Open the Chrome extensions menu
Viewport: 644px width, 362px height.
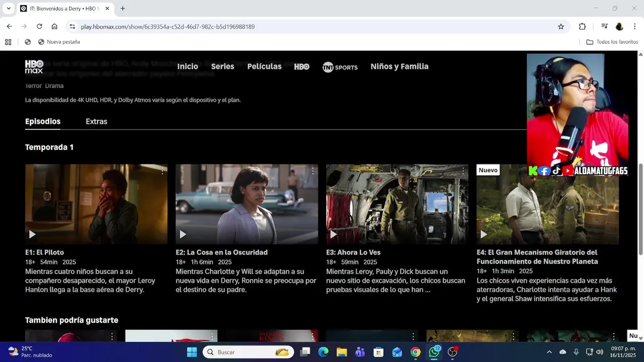(x=583, y=27)
